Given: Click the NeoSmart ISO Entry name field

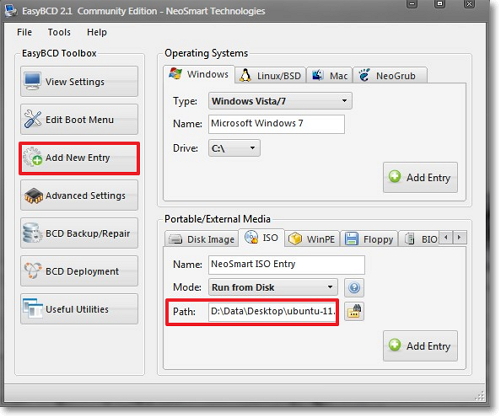Looking at the screenshot, I should point(286,264).
